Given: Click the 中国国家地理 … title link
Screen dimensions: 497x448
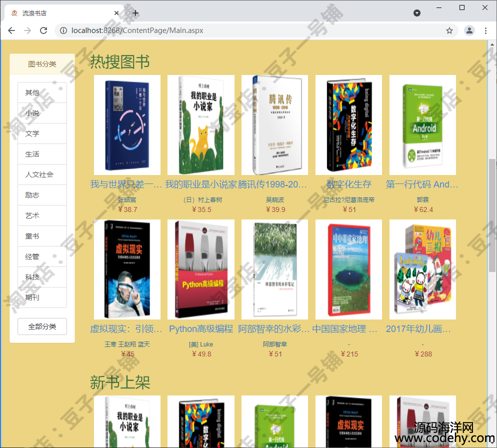Looking at the screenshot, I should coord(345,329).
